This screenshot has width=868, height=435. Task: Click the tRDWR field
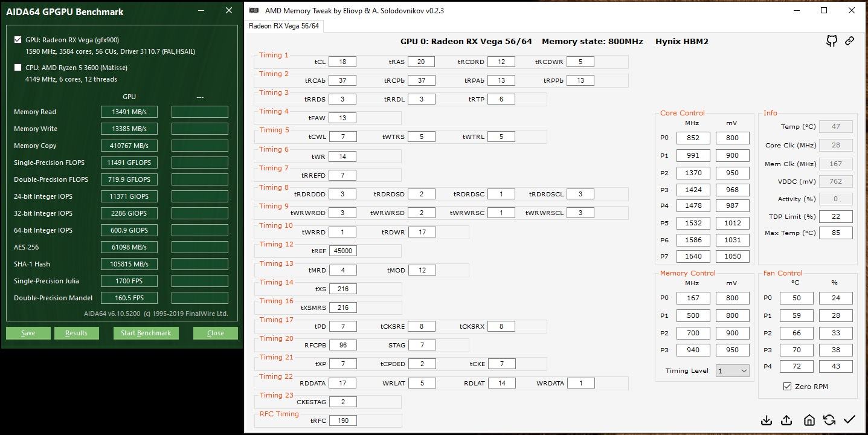point(422,232)
